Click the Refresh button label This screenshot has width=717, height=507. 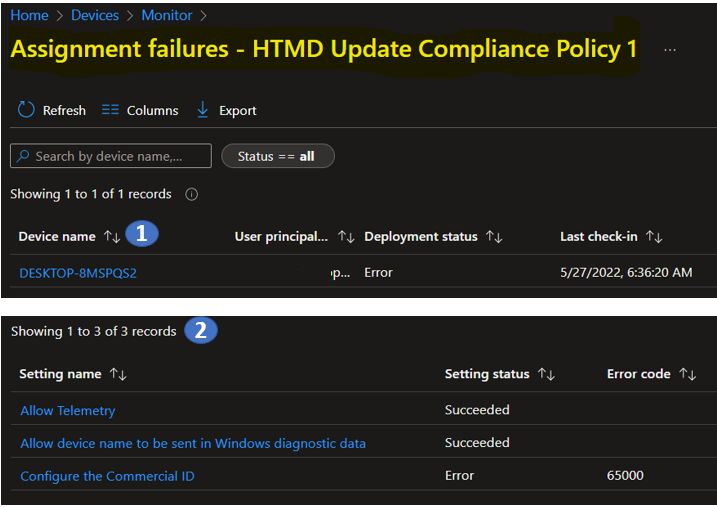(x=64, y=110)
